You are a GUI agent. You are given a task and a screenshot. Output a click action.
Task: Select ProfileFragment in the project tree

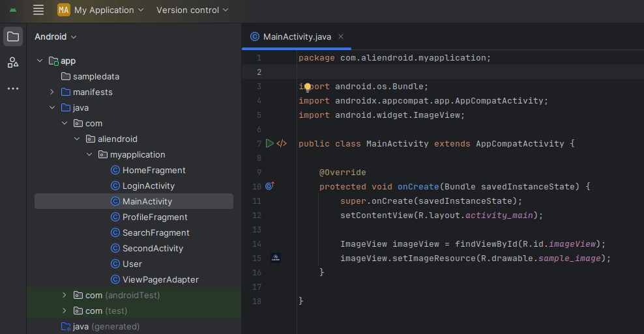[x=134, y=217]
